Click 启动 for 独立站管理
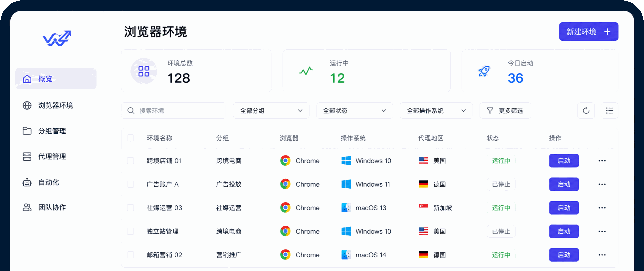644x271 pixels. point(564,231)
